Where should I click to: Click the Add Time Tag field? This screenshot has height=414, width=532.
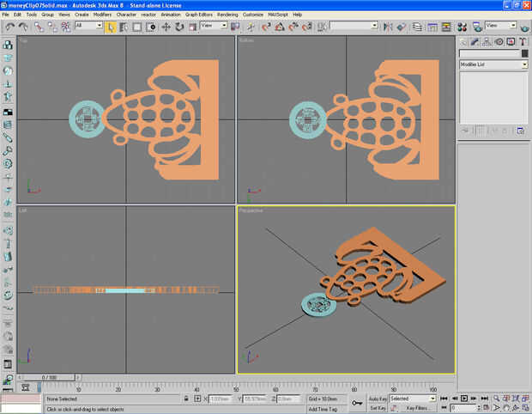coord(324,408)
